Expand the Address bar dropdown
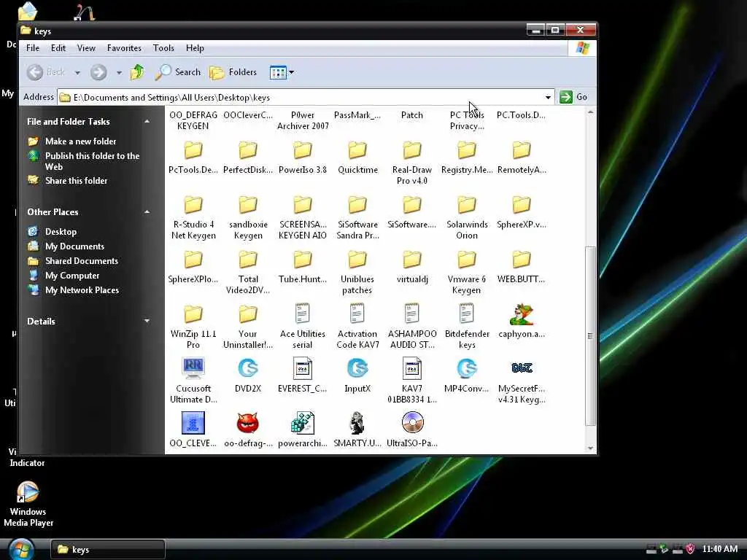 [548, 97]
